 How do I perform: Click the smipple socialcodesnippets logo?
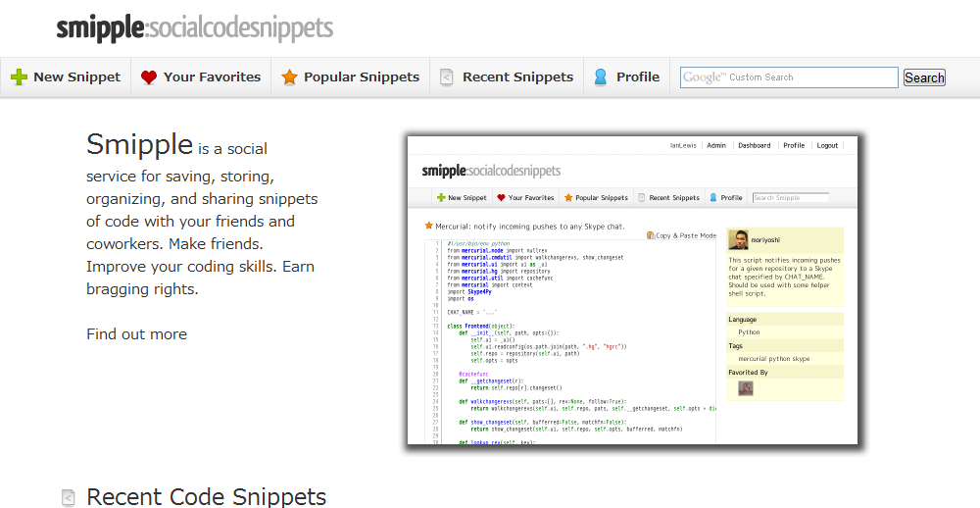pyautogui.click(x=194, y=28)
